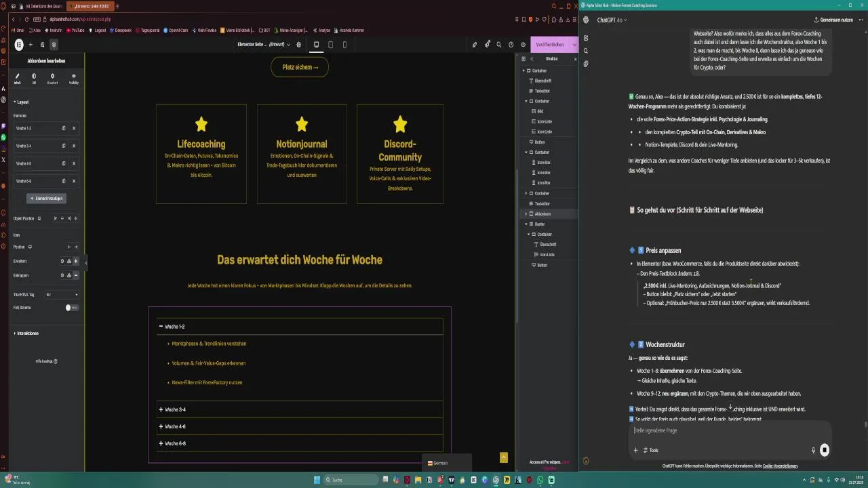The height and width of the screenshot is (488, 868).
Task: Expand the Interaktionen section
Action: coord(26,333)
